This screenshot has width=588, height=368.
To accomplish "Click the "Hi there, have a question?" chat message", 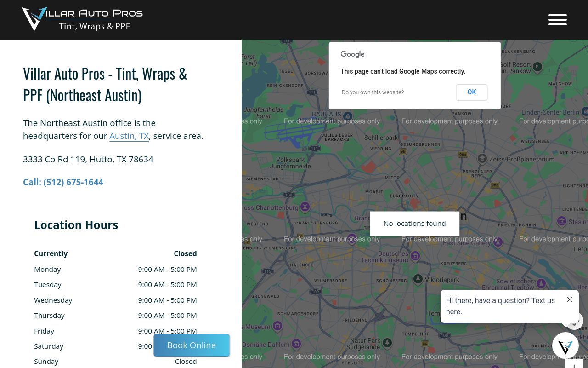I will [x=500, y=306].
